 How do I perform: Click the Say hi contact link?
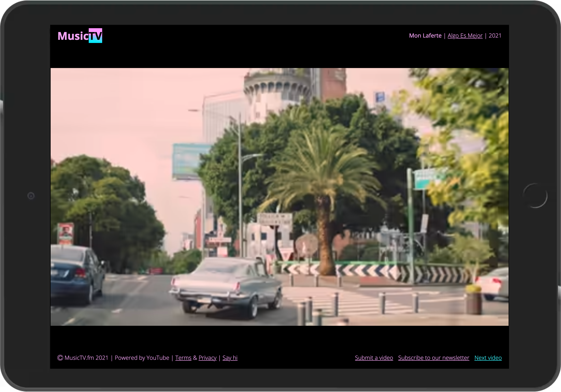[230, 357]
